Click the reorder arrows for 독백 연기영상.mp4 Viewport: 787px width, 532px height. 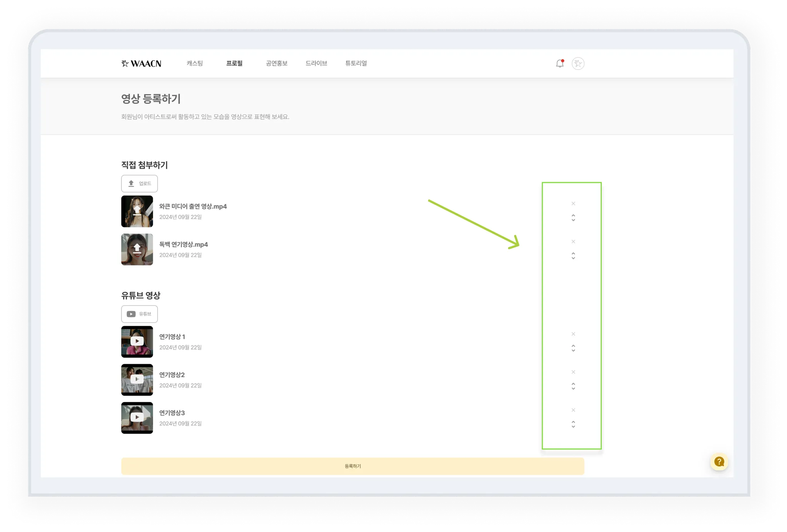[573, 256]
